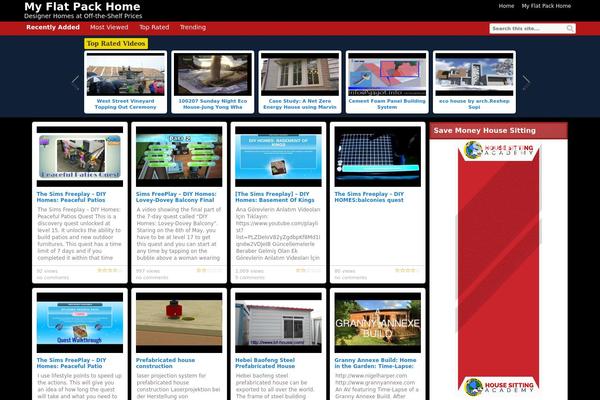600x400 pixels.
Task: Click the My Flat Pack Home site title
Action: (x=82, y=7)
